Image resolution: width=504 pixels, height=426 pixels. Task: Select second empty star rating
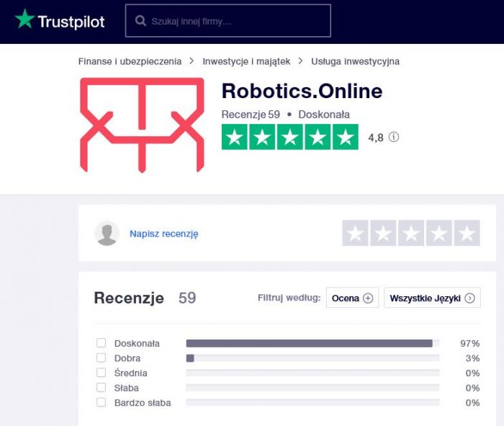tap(383, 233)
